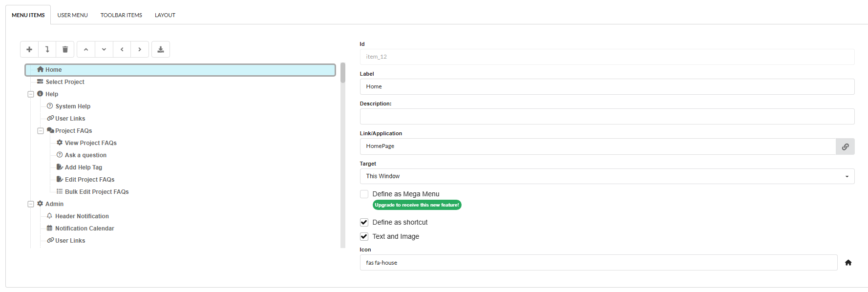Click the info circle icon beside Help
The width and height of the screenshot is (868, 292).
click(x=40, y=94)
